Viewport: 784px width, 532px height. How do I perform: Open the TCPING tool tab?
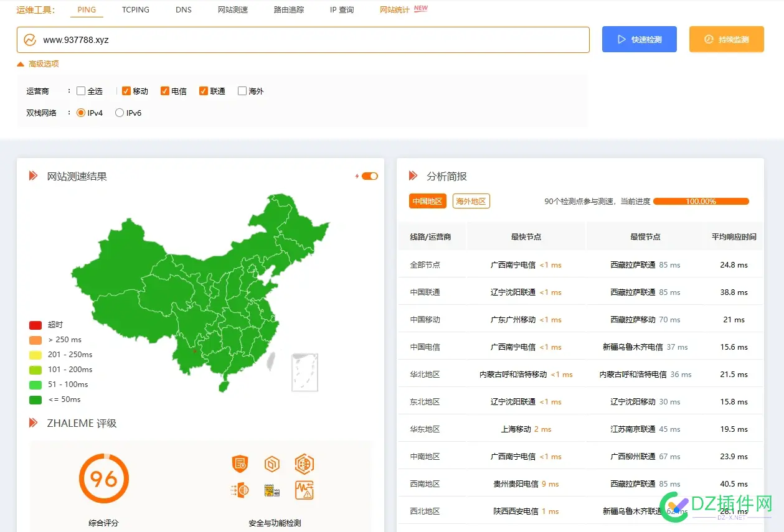[135, 10]
